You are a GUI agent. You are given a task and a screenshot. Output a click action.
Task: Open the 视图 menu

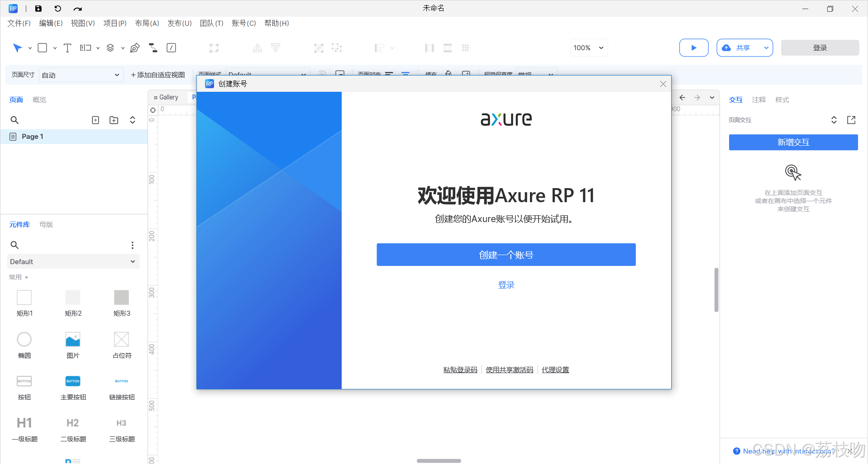tap(82, 23)
